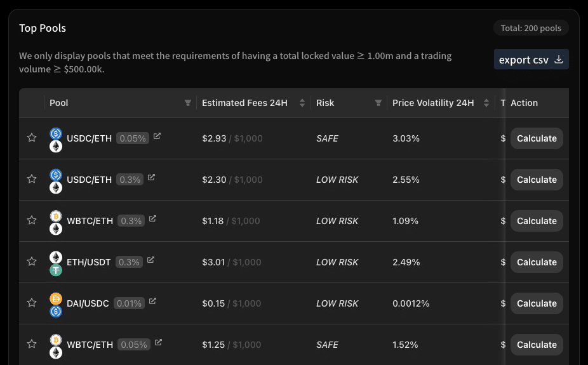
Task: Open the Pool column filter
Action: pyautogui.click(x=188, y=103)
